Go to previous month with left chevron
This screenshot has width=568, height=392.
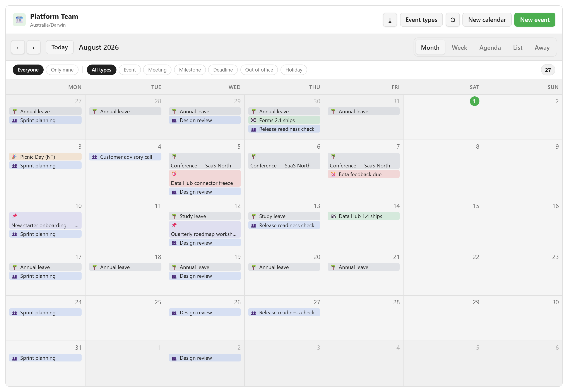point(18,47)
